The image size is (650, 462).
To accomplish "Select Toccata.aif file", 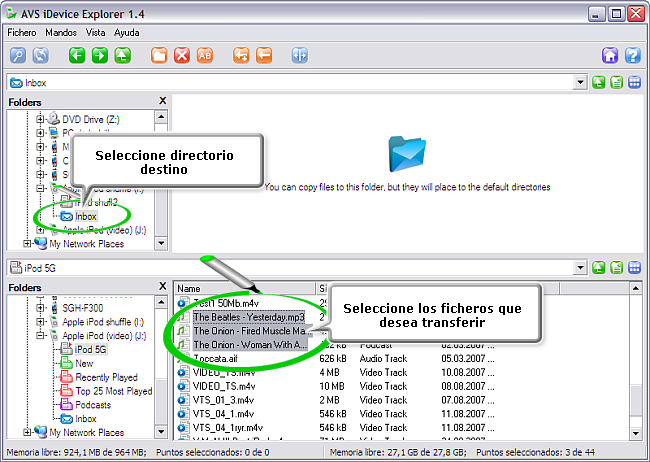I will coord(216,359).
